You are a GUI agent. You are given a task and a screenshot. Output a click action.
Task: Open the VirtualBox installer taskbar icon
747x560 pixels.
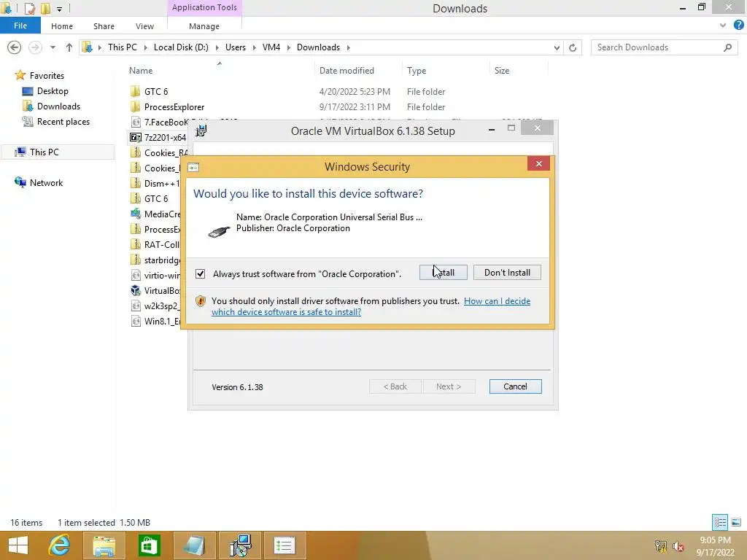pos(239,545)
